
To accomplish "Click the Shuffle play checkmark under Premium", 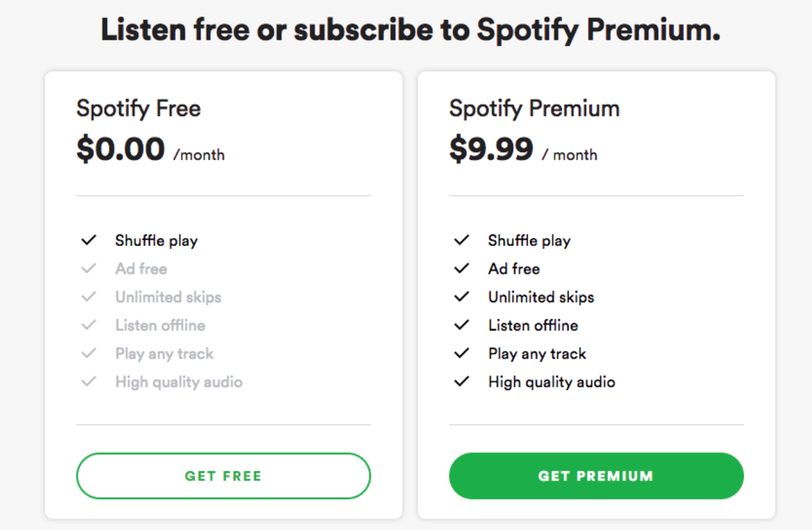I will coord(462,240).
